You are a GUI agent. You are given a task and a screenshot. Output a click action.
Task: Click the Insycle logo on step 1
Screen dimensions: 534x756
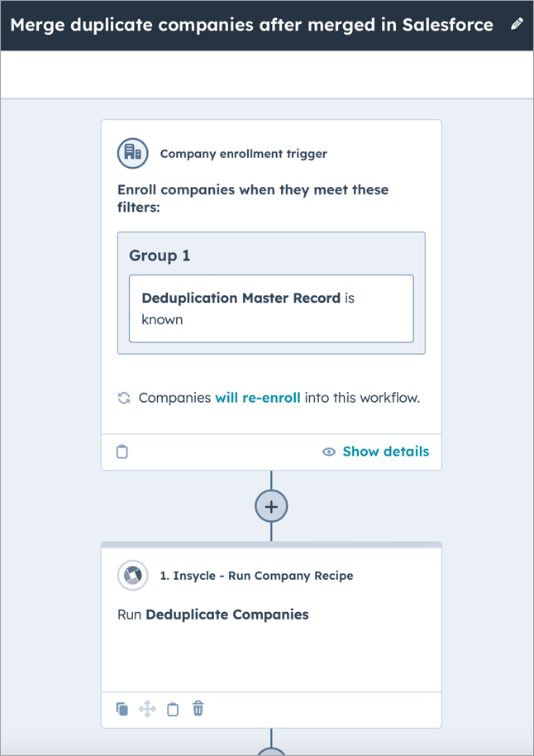(x=132, y=576)
